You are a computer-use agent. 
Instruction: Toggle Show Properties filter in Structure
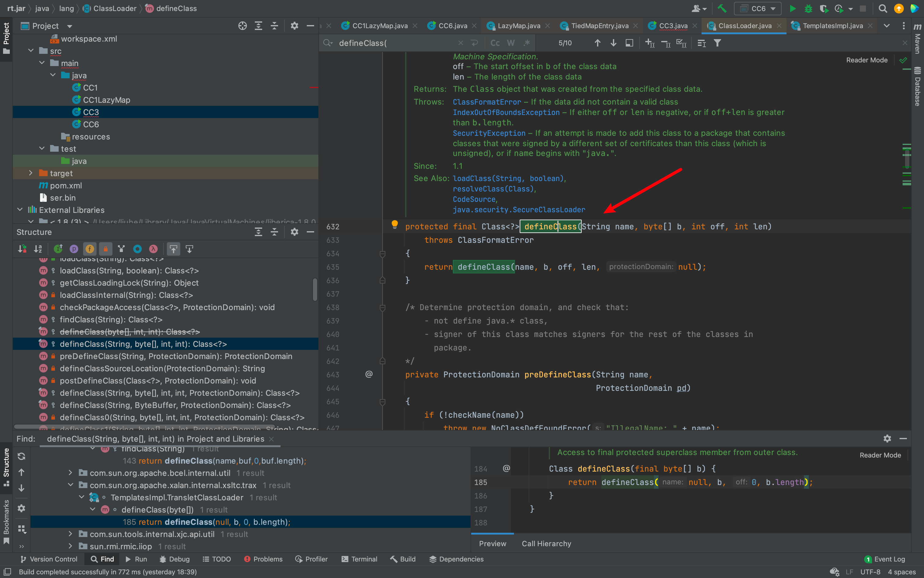coord(74,249)
